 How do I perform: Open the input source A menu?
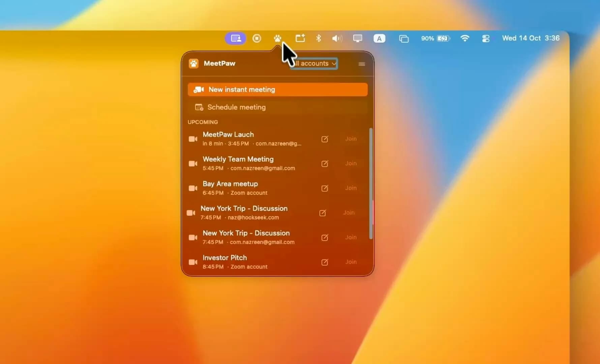pyautogui.click(x=379, y=38)
